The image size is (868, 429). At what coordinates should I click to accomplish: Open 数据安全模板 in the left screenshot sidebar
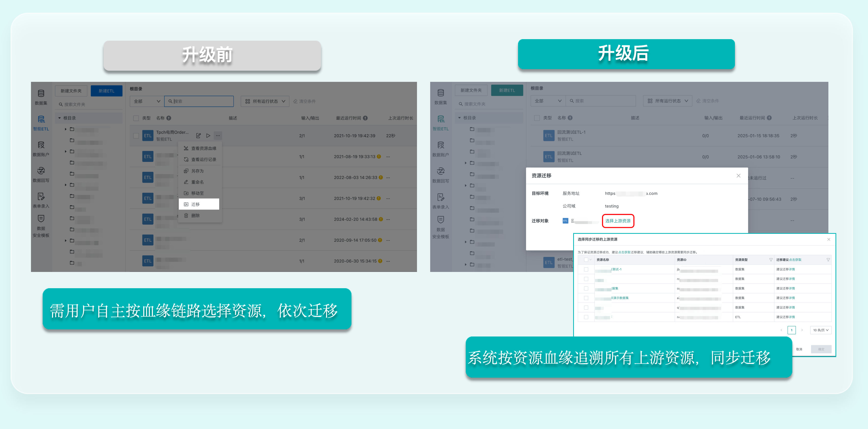[x=41, y=226]
